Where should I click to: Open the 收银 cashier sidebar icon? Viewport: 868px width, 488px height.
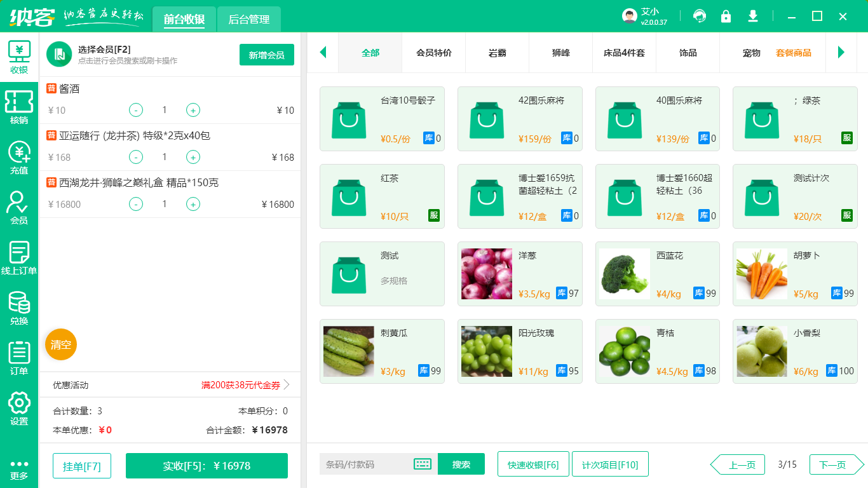pos(19,57)
